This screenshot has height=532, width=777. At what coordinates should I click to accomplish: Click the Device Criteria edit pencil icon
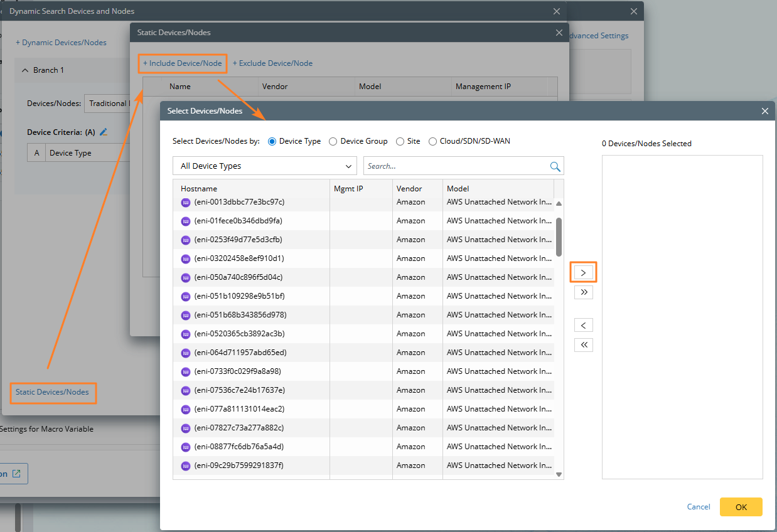[104, 132]
